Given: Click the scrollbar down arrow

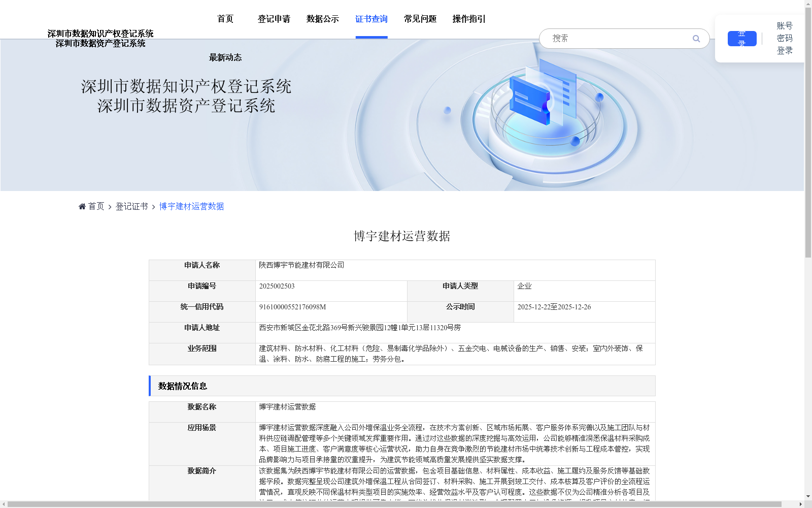Looking at the screenshot, I should (x=808, y=496).
